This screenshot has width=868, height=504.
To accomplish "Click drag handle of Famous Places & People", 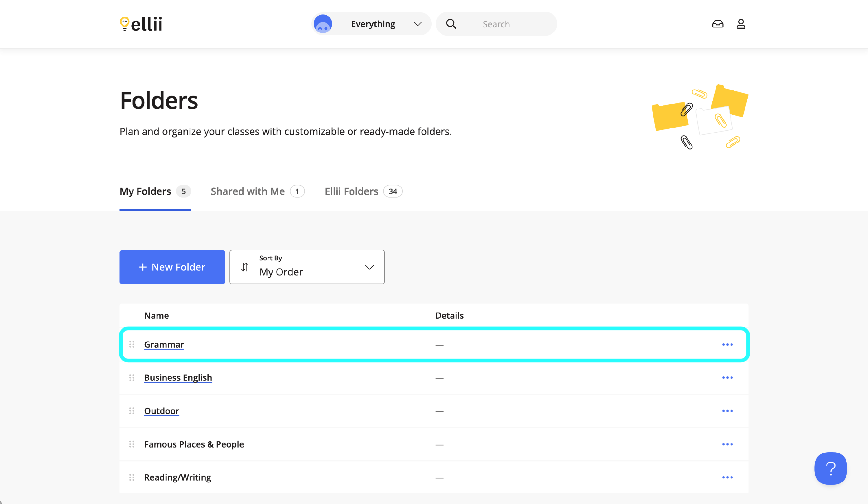I will [132, 444].
